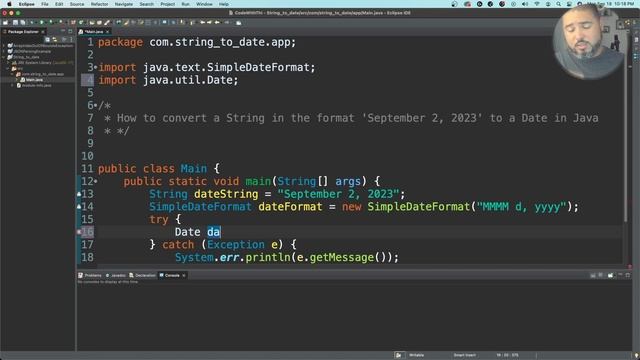The image size is (640, 360).
Task: Expand the JSONParsingExample project
Action: (x=4, y=51)
